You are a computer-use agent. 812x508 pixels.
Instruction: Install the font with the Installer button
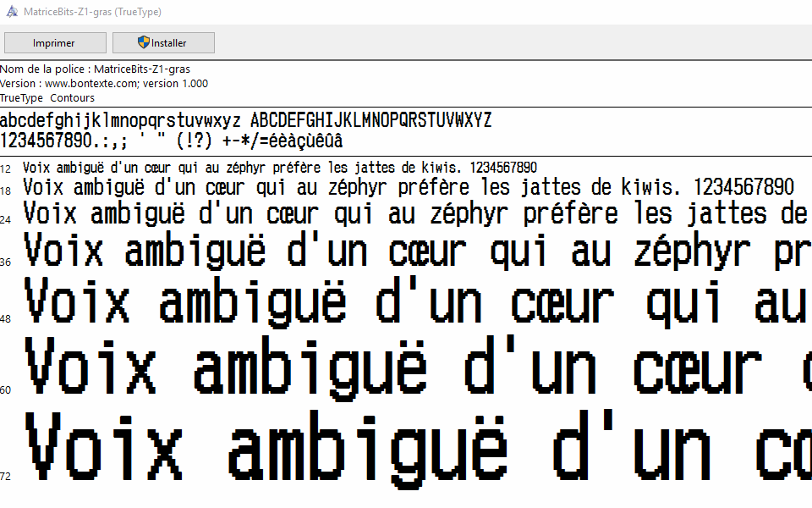(163, 42)
